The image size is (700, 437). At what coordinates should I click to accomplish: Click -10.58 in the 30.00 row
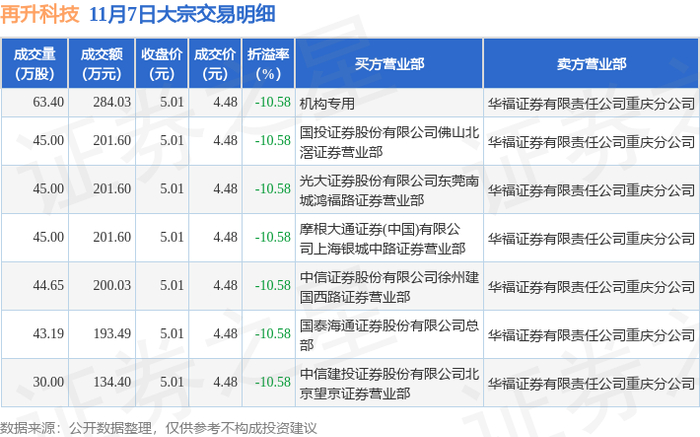272,382
